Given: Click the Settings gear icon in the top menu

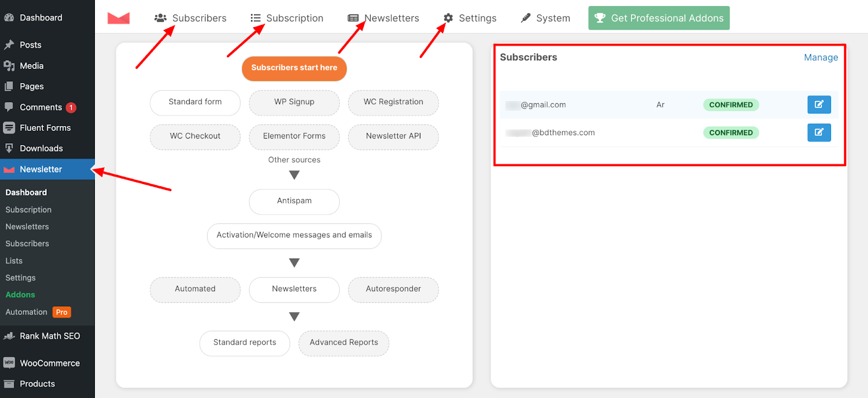Looking at the screenshot, I should coord(448,18).
